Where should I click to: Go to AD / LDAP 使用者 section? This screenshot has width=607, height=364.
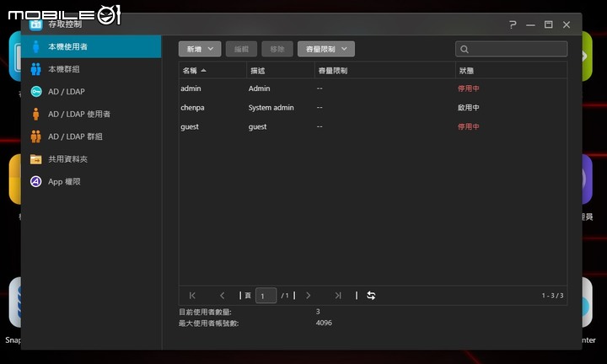[91, 114]
